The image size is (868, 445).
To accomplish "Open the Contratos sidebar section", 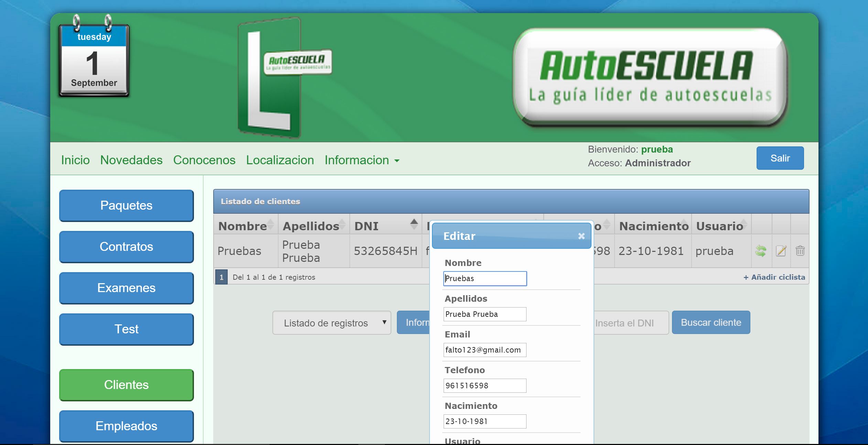I will click(x=126, y=247).
